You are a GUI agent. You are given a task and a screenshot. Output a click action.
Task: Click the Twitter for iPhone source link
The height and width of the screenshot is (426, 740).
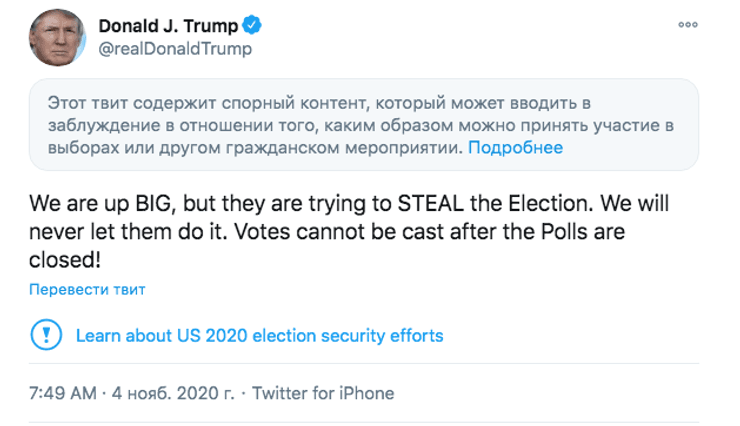(323, 393)
